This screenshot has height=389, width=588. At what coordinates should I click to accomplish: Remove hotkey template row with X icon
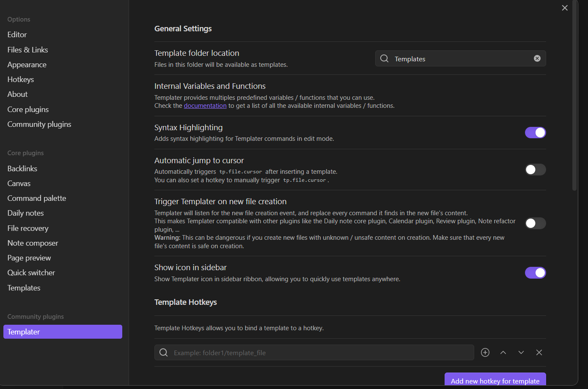pos(539,353)
